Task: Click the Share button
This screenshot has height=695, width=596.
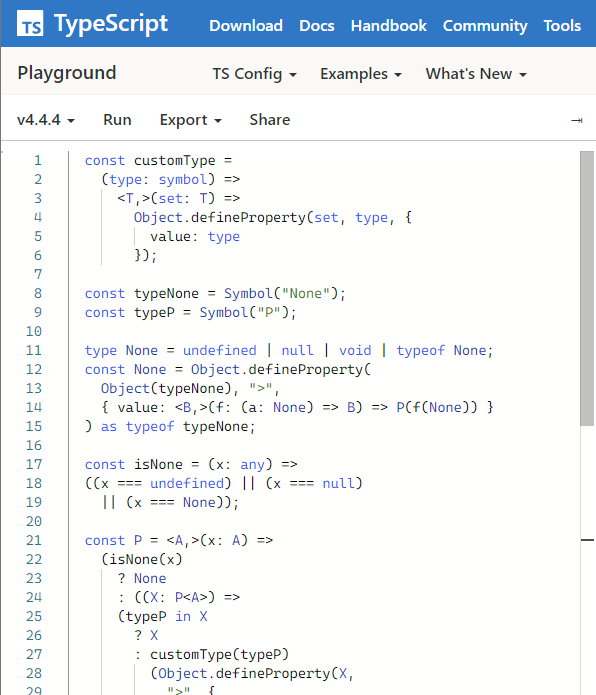Action: [269, 120]
